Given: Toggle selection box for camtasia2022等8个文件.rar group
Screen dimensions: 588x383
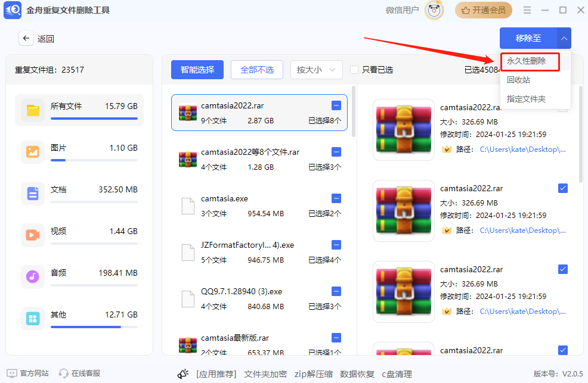Looking at the screenshot, I should coord(336,152).
